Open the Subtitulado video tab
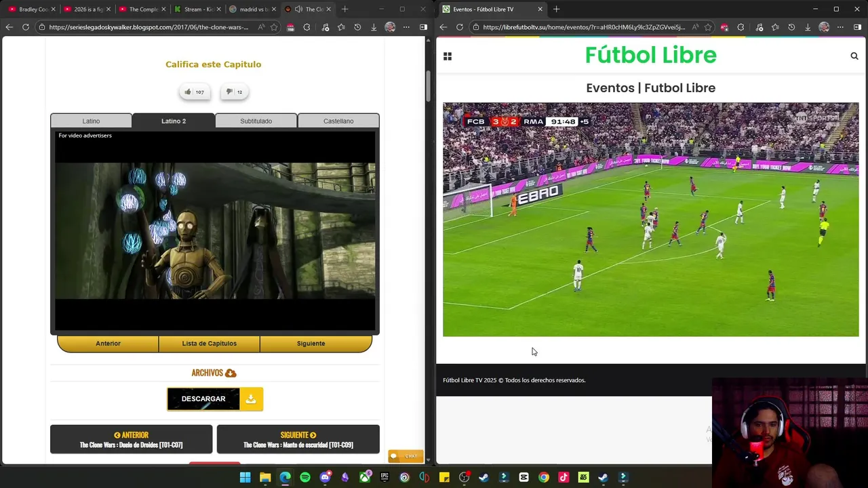 pyautogui.click(x=256, y=121)
